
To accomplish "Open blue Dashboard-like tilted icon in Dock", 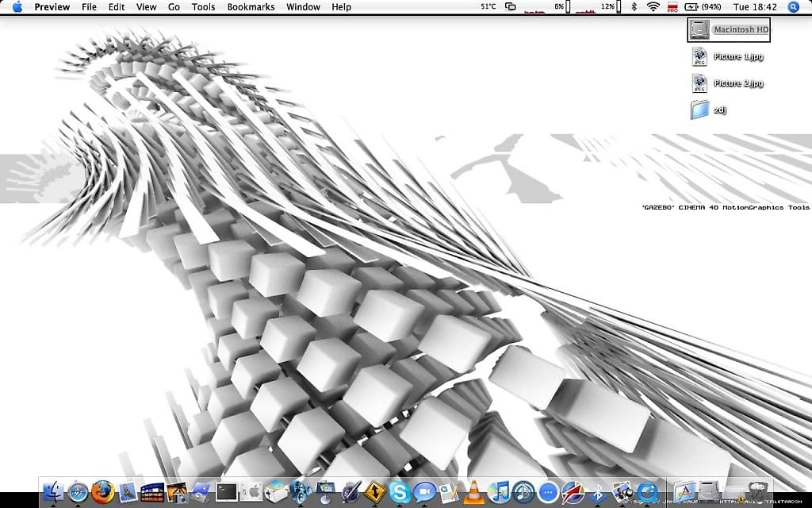I will pos(201,492).
